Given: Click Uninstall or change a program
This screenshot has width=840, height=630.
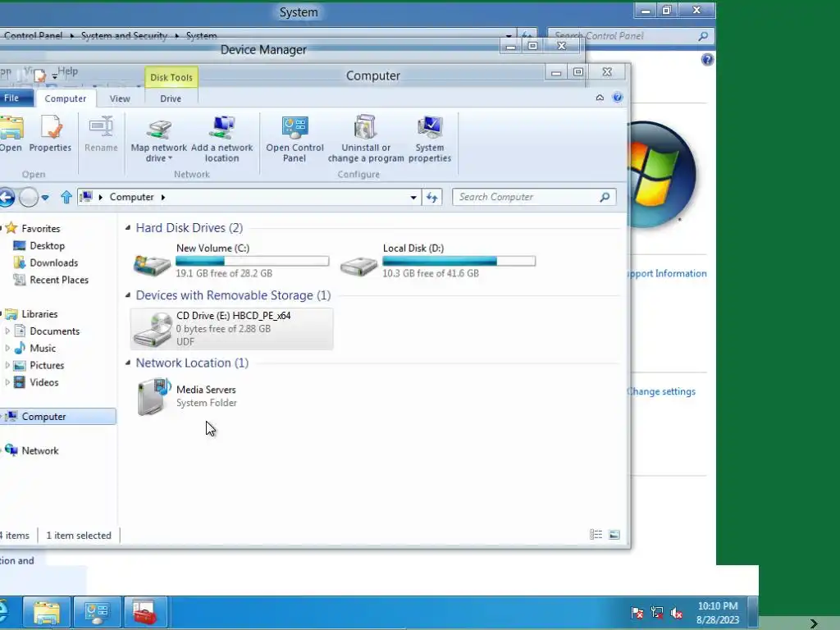Looking at the screenshot, I should 366,139.
